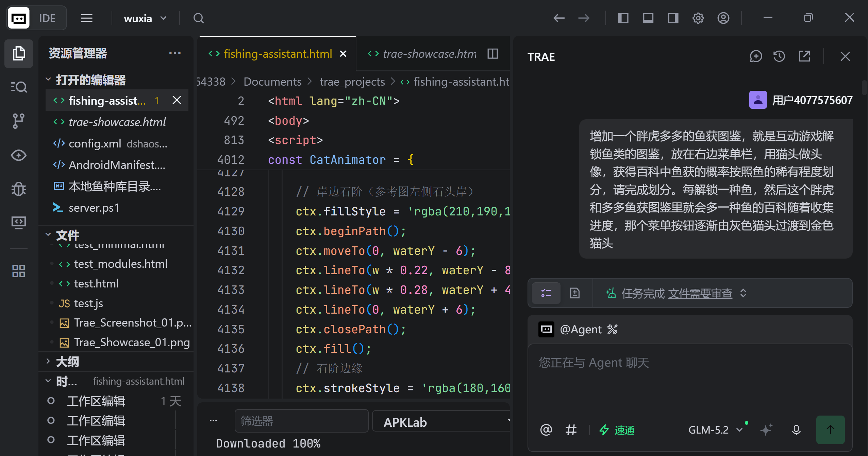Click the voice input microphone icon
The width and height of the screenshot is (868, 456).
pos(796,430)
